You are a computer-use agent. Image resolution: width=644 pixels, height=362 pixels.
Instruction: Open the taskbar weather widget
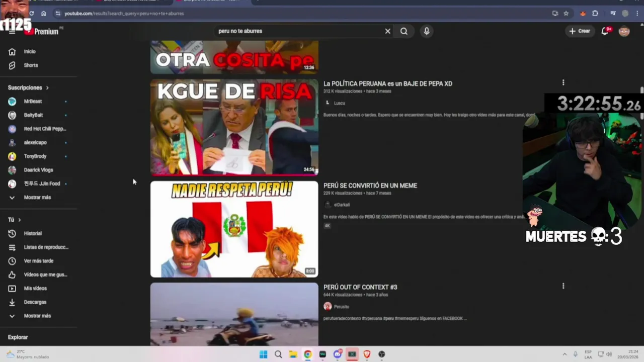[28, 354]
